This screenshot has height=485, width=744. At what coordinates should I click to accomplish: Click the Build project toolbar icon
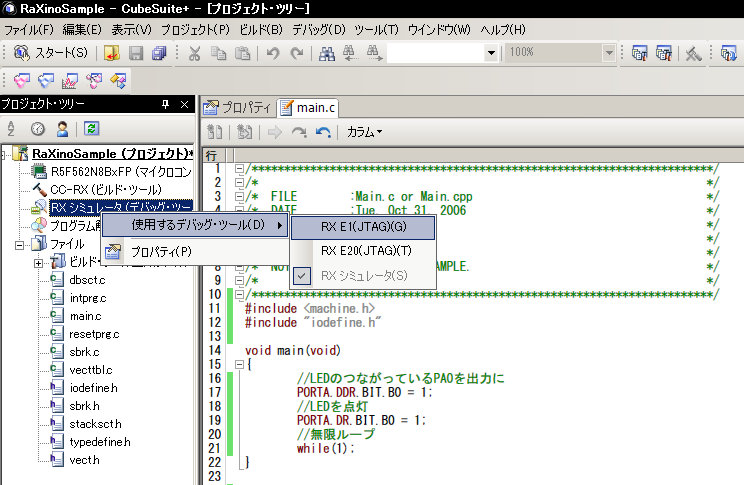pos(639,53)
